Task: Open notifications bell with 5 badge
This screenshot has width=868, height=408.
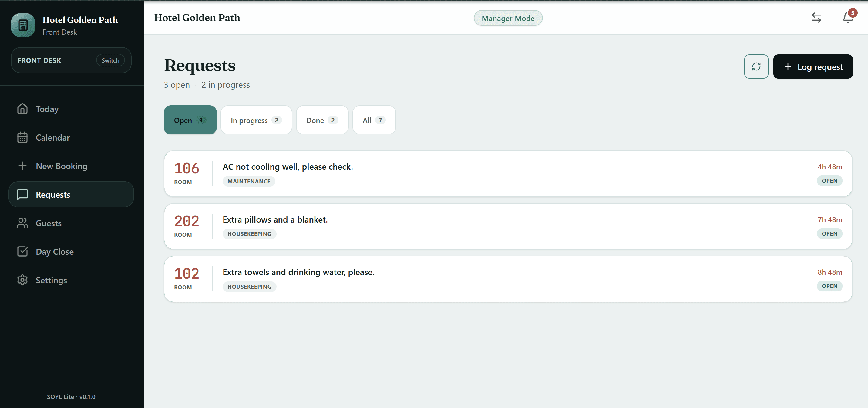Action: 848,17
